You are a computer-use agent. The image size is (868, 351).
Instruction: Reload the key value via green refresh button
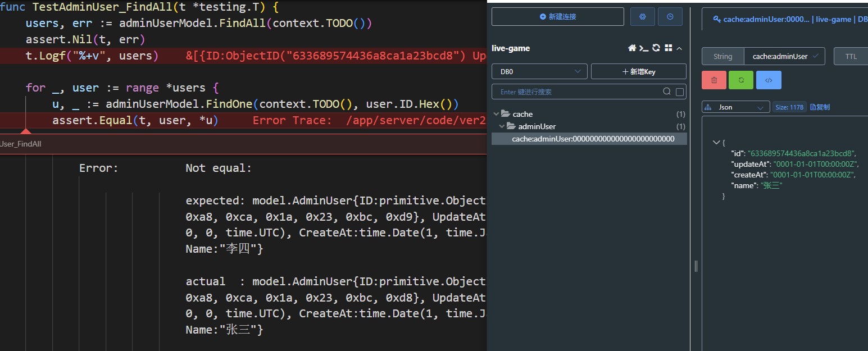tap(740, 80)
